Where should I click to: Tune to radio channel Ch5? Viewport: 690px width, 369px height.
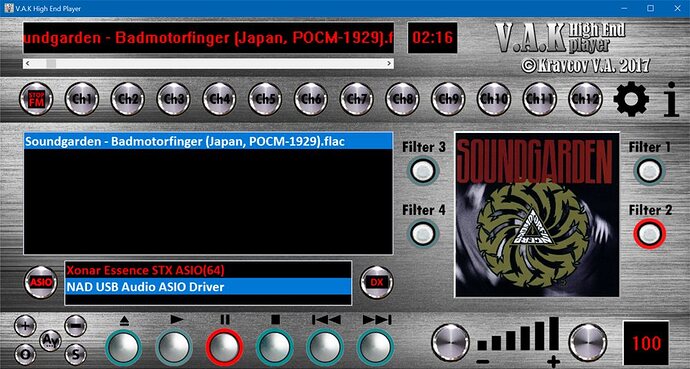coord(265,99)
